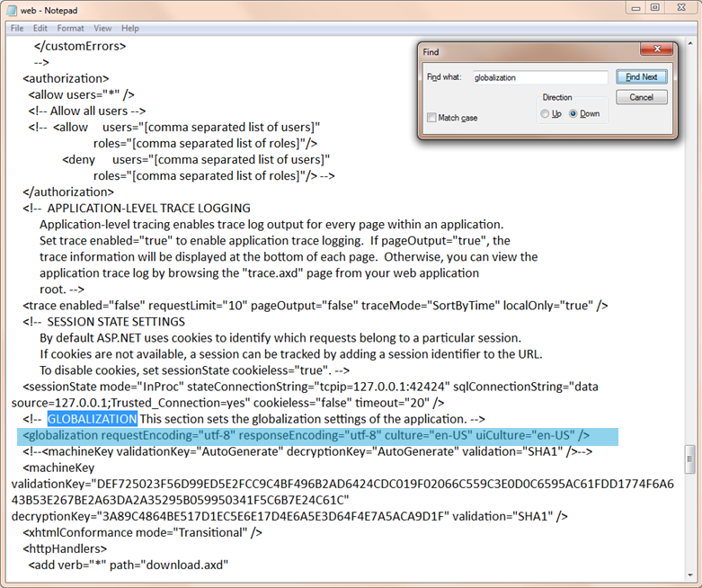Screen dimensions: 702x588
Task: Select the Down direction radio button
Action: coord(573,114)
